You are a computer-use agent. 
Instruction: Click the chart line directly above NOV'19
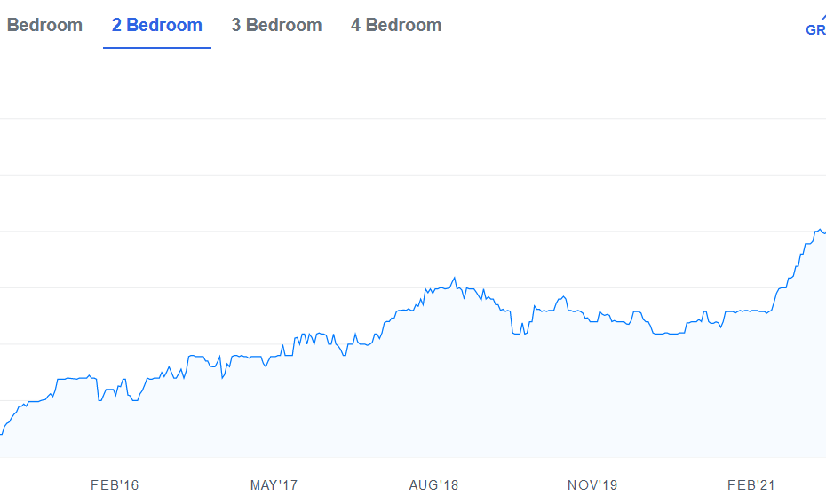click(x=592, y=321)
